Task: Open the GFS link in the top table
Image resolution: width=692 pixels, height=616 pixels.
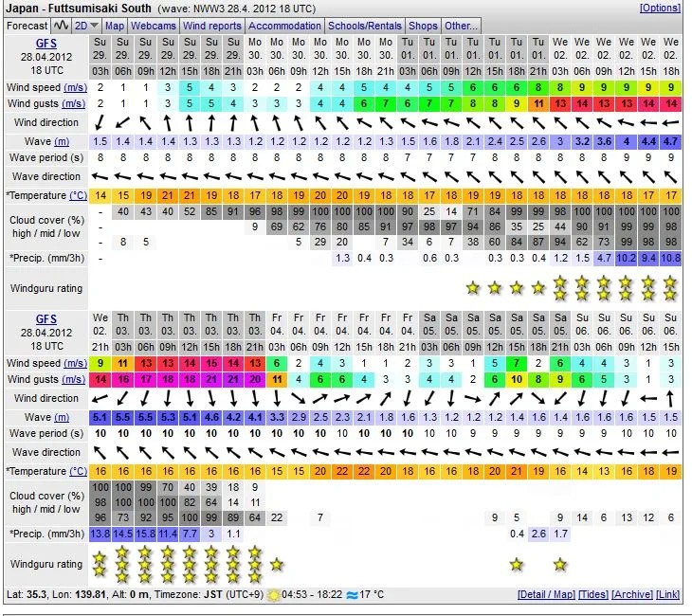Action: [x=46, y=44]
